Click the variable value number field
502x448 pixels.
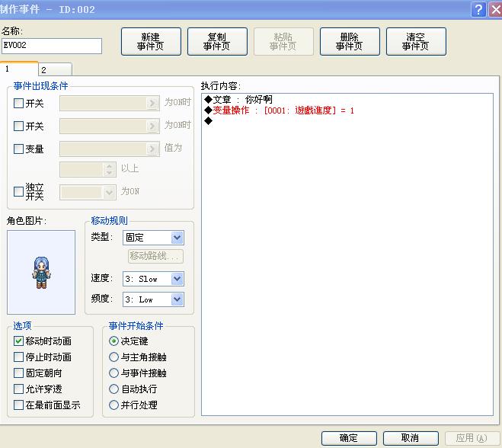click(82, 170)
